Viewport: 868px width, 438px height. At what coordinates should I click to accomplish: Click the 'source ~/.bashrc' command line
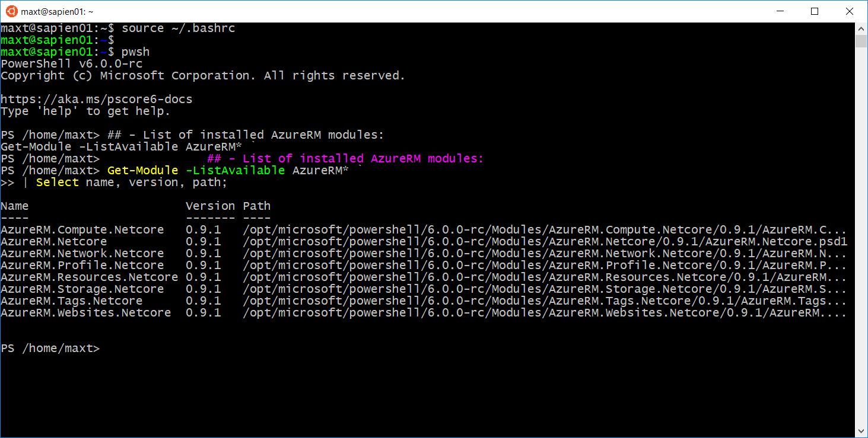[x=179, y=28]
